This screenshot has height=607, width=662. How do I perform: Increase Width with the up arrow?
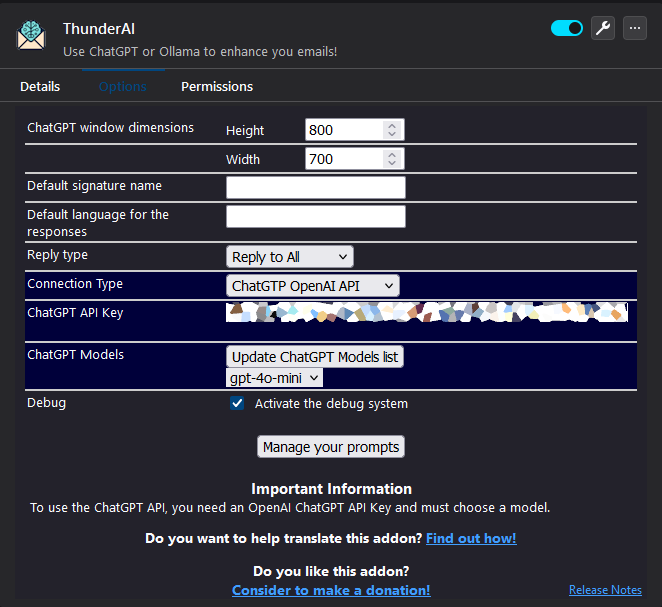tap(392, 154)
